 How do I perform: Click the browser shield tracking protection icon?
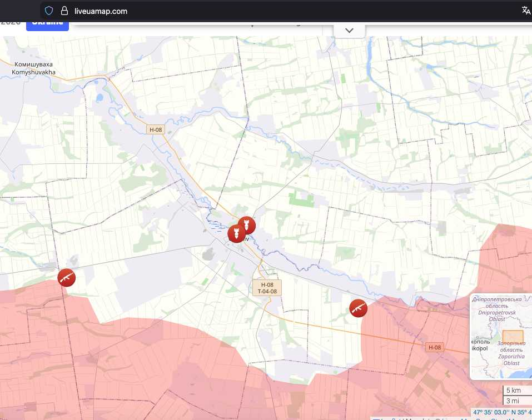coord(49,11)
